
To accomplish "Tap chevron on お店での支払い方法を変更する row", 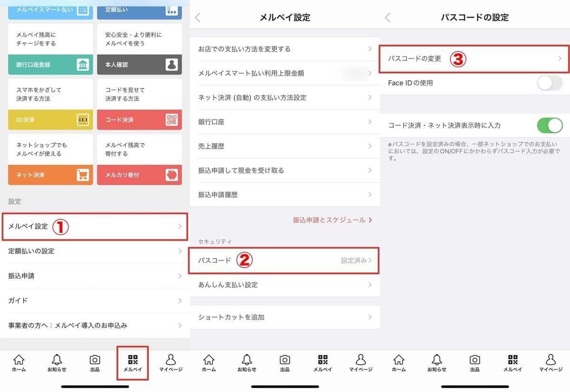I will pos(370,49).
